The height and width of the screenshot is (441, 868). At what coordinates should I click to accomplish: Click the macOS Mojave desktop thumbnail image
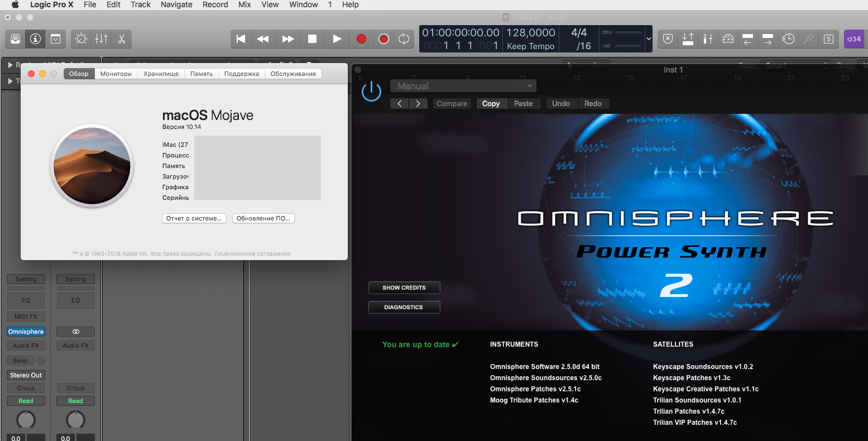92,166
